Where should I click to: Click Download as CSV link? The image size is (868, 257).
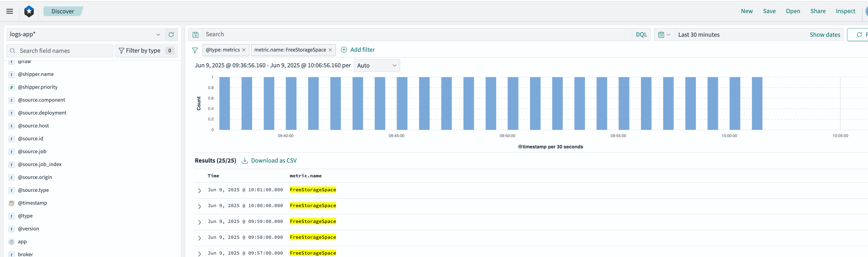click(274, 160)
